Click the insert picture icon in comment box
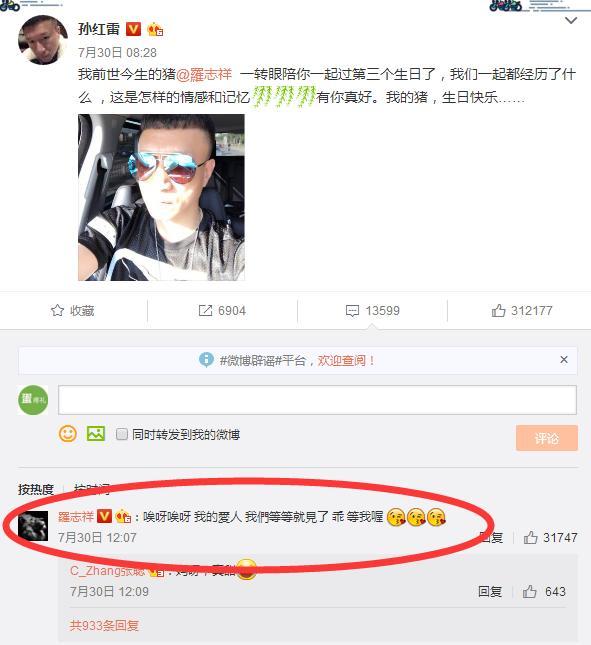The width and height of the screenshot is (591, 645). [x=95, y=434]
